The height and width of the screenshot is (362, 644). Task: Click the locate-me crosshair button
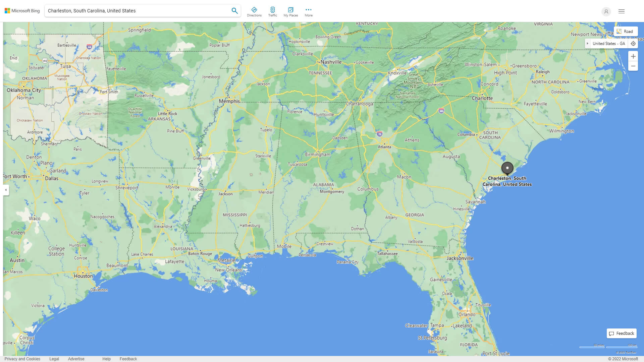point(633,43)
